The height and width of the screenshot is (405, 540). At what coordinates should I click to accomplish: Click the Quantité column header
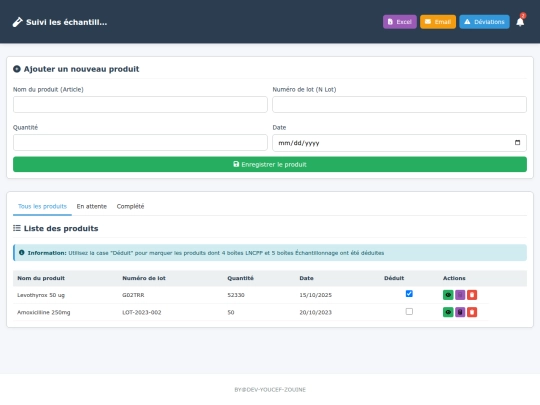(240, 278)
